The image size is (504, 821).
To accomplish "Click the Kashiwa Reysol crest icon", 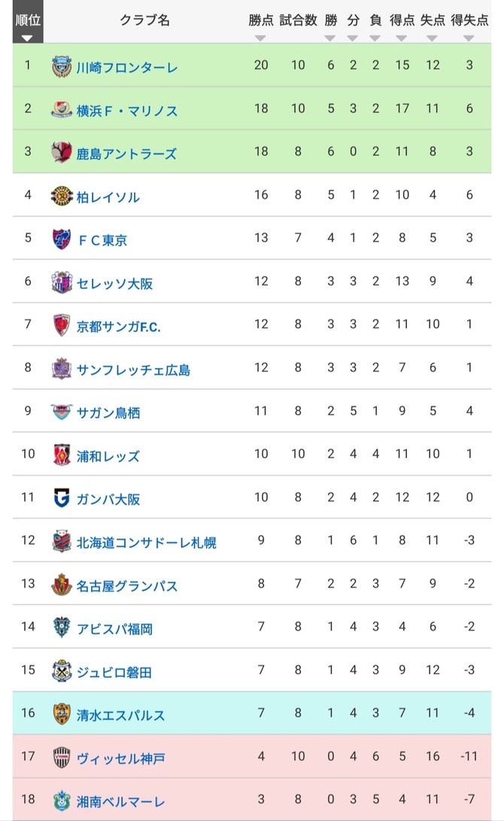I will point(62,196).
